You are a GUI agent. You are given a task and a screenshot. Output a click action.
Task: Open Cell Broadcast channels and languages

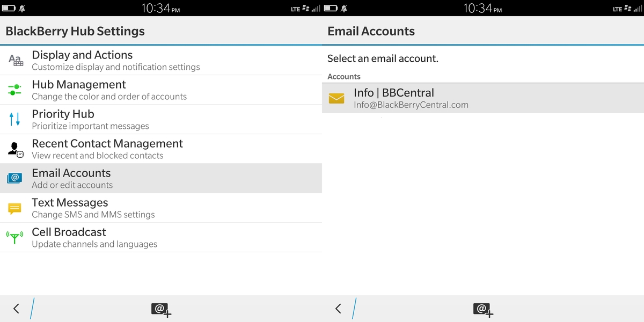click(x=161, y=237)
